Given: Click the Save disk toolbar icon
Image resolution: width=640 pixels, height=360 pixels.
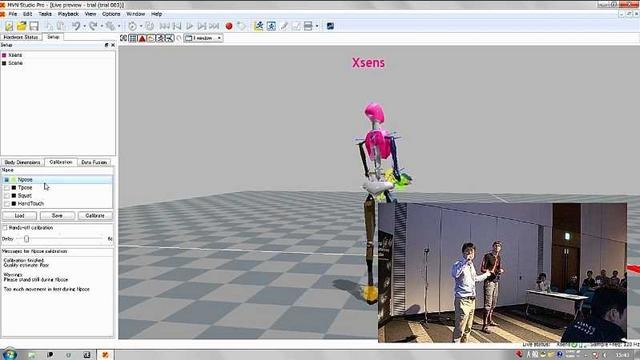Looking at the screenshot, I should click(x=34, y=26).
